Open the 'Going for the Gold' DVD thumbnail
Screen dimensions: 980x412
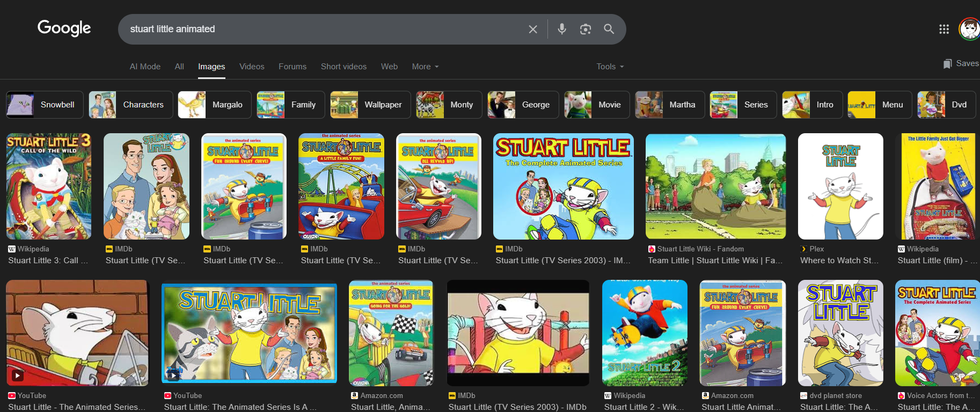pyautogui.click(x=391, y=333)
